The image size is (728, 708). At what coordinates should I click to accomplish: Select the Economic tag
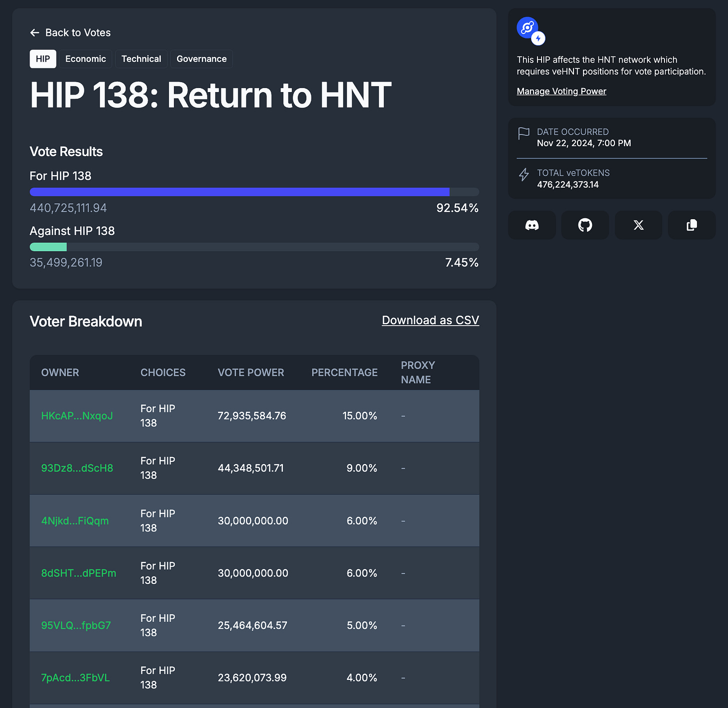[85, 59]
